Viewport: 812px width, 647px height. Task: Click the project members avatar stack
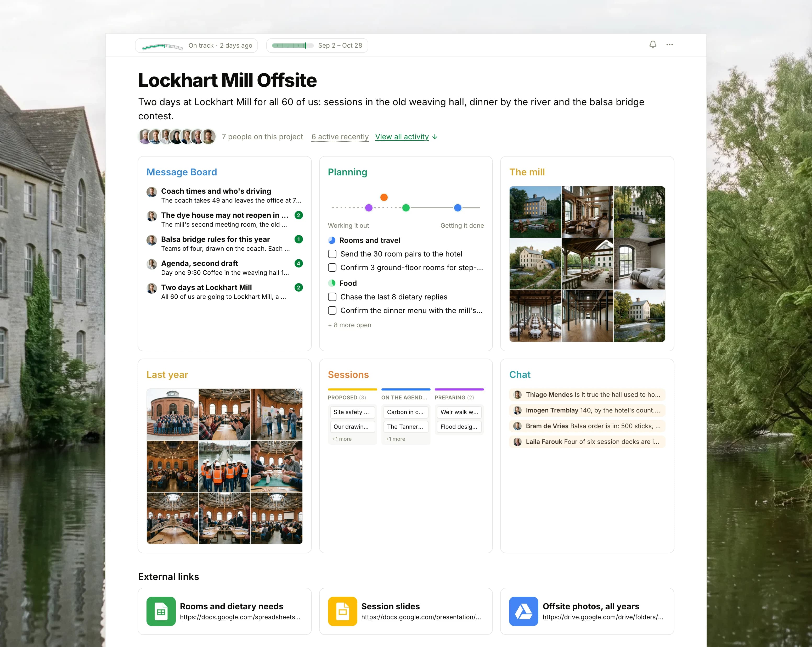click(x=177, y=136)
